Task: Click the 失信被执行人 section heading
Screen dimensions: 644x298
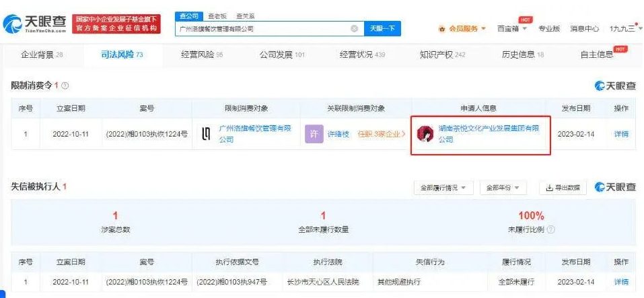Action: 36,187
